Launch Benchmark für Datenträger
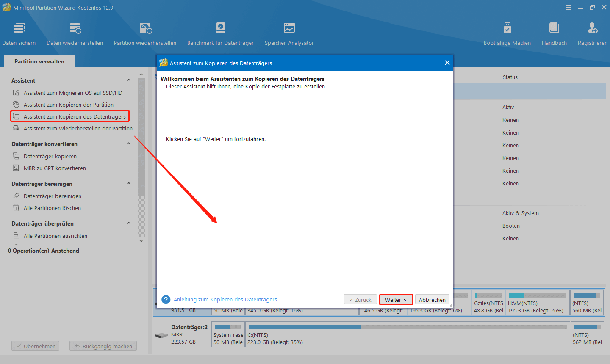Image resolution: width=610 pixels, height=364 pixels. pos(221,34)
